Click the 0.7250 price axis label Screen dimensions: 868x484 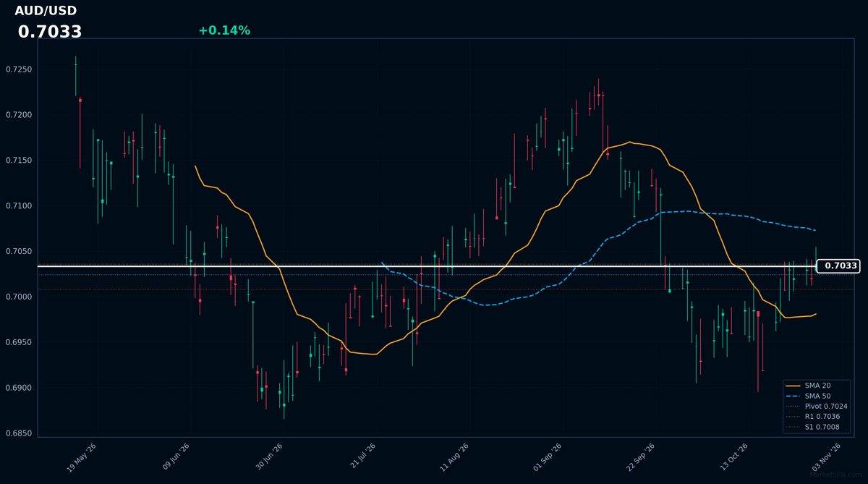click(19, 69)
